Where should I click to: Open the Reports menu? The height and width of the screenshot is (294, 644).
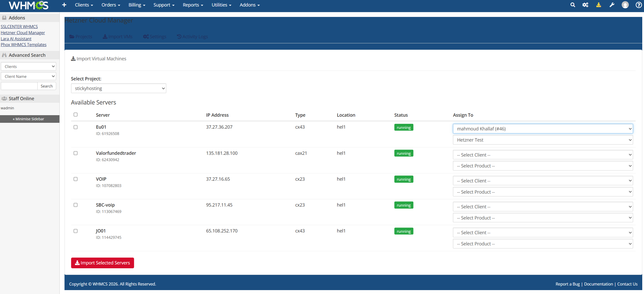[193, 5]
